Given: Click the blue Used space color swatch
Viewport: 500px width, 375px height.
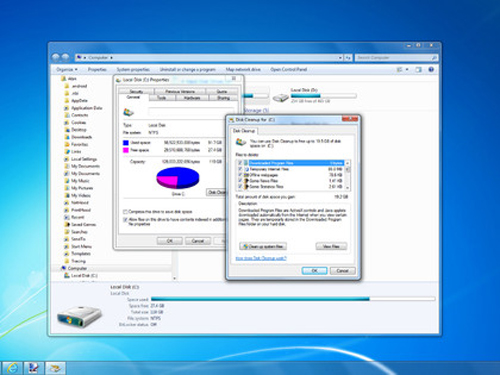Looking at the screenshot, I should click(126, 143).
